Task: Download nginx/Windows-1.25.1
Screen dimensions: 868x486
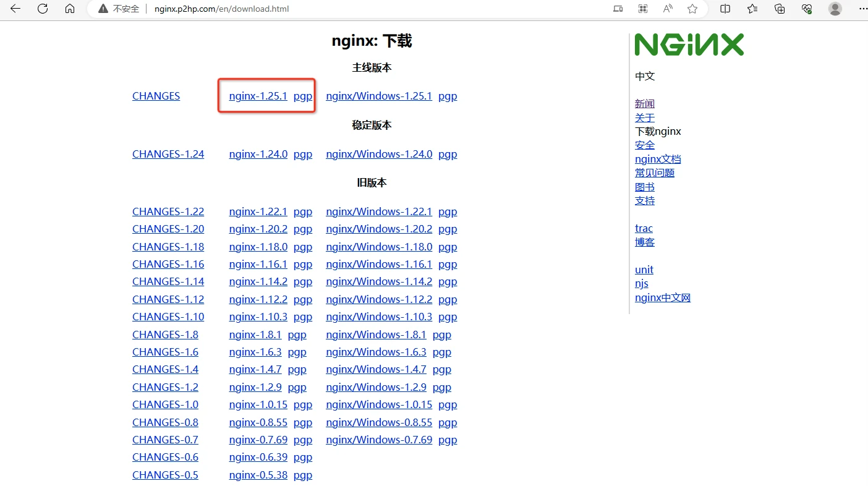Action: [379, 96]
